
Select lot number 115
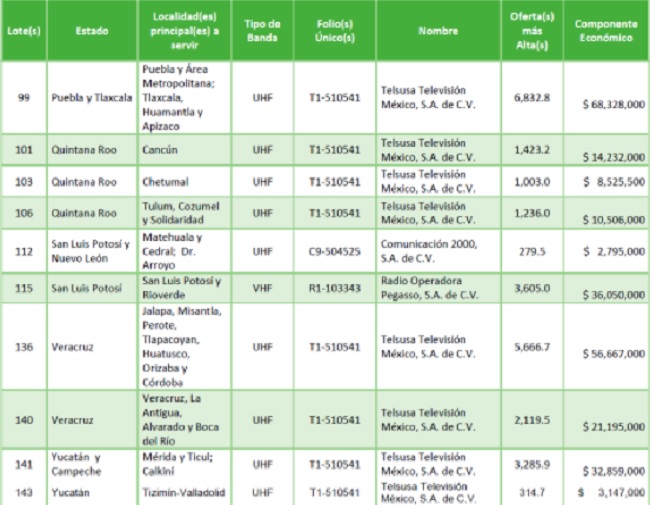(24, 288)
